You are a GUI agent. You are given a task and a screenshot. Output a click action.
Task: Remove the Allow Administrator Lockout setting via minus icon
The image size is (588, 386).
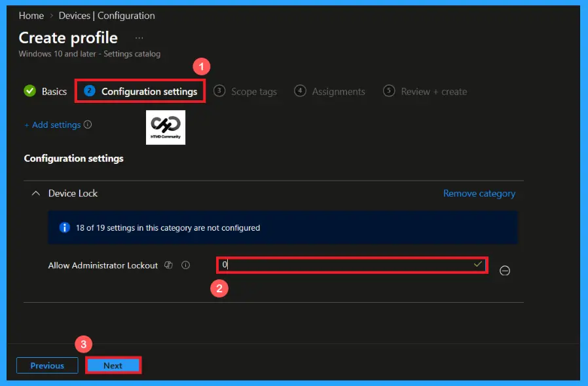tap(505, 271)
